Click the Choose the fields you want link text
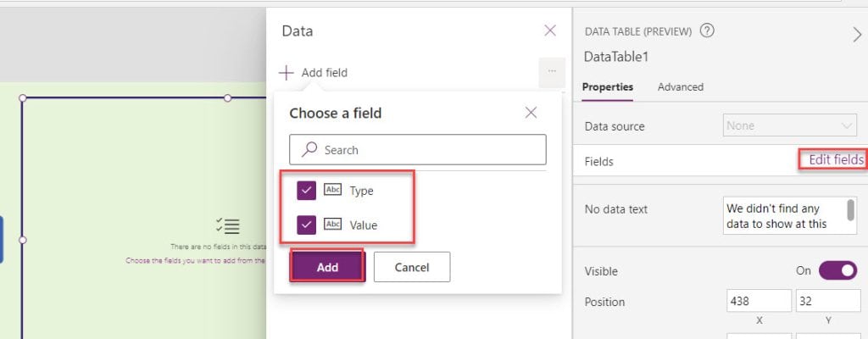The width and height of the screenshot is (868, 339). point(196,260)
